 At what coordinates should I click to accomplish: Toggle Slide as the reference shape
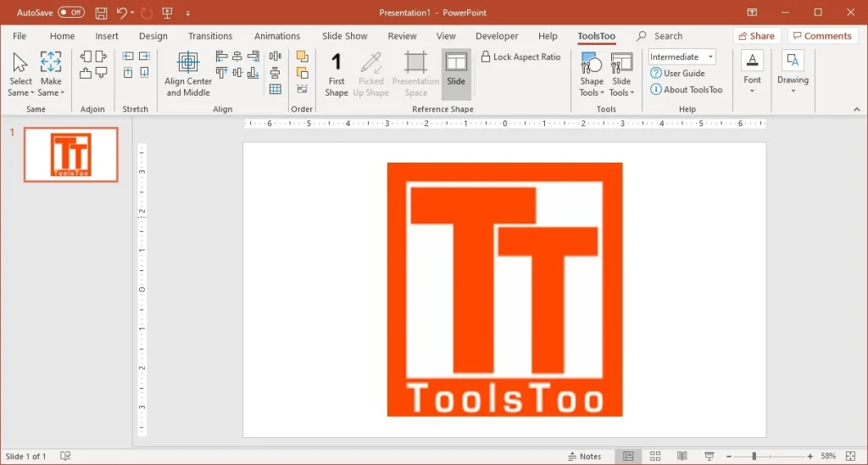[x=456, y=74]
